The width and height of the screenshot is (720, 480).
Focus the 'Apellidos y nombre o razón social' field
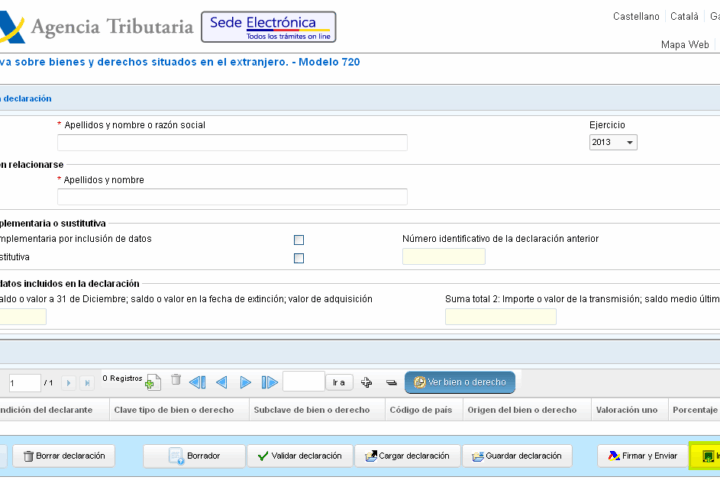[232, 143]
